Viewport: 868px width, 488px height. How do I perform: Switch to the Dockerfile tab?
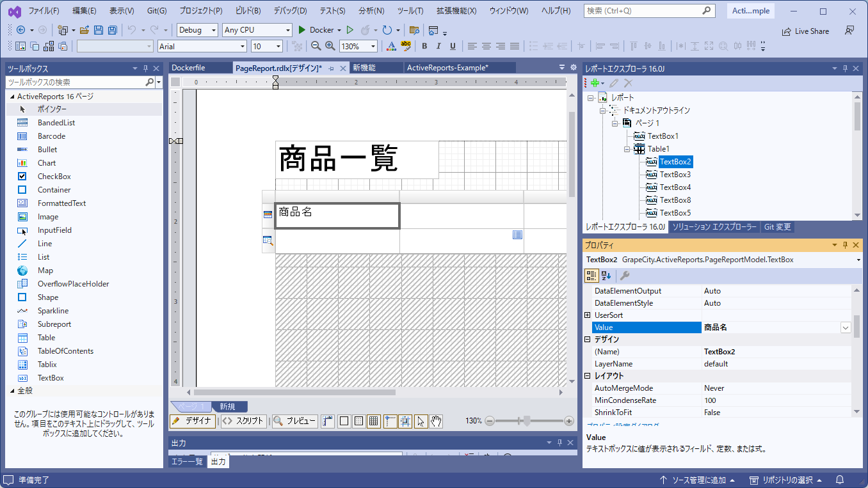tap(188, 68)
